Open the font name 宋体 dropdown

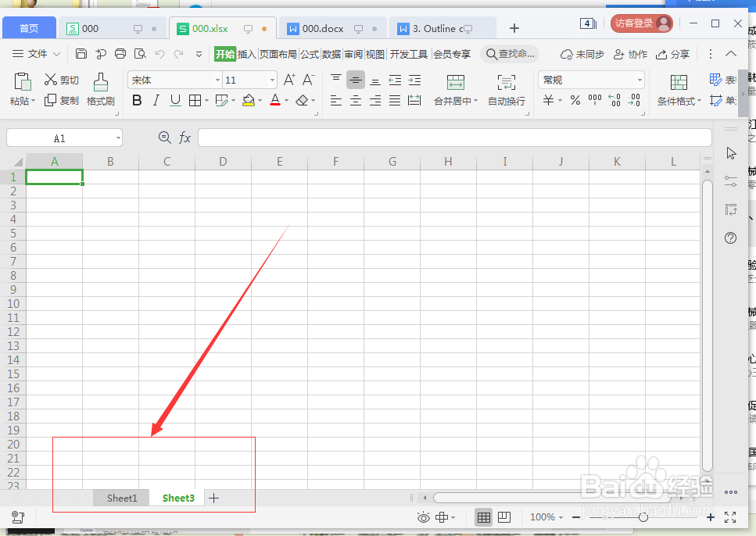[218, 80]
